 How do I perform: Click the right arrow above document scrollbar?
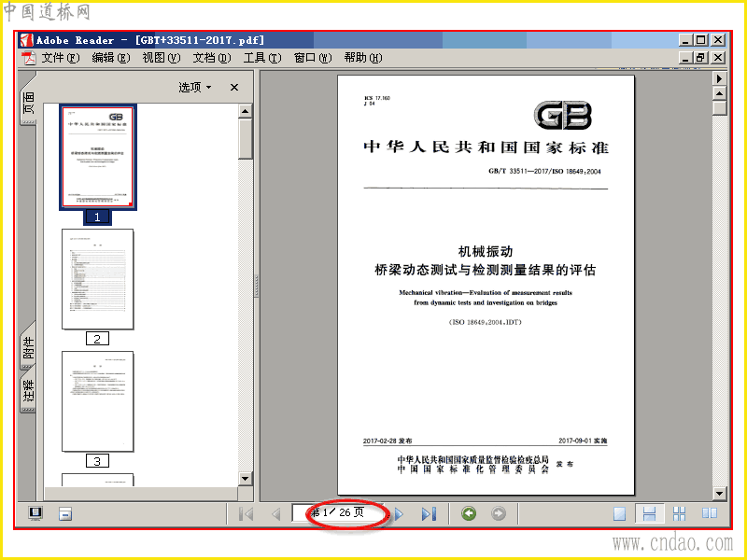pyautogui.click(x=719, y=78)
